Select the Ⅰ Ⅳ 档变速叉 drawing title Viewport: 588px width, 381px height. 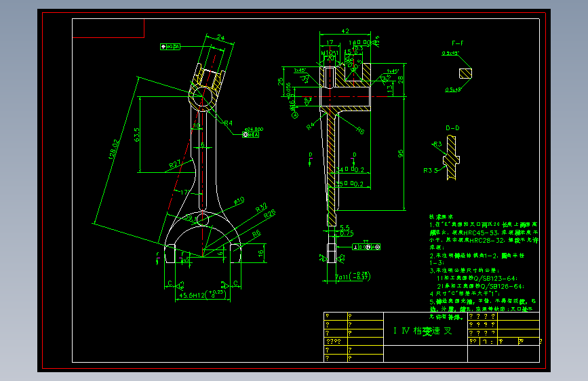pos(423,331)
